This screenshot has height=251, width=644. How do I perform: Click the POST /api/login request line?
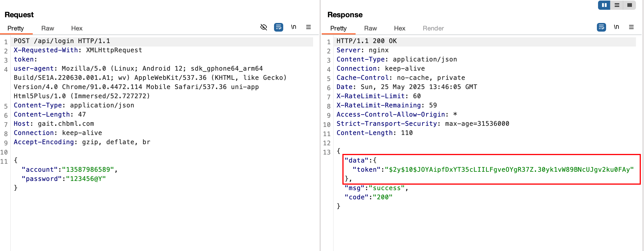(x=62, y=41)
